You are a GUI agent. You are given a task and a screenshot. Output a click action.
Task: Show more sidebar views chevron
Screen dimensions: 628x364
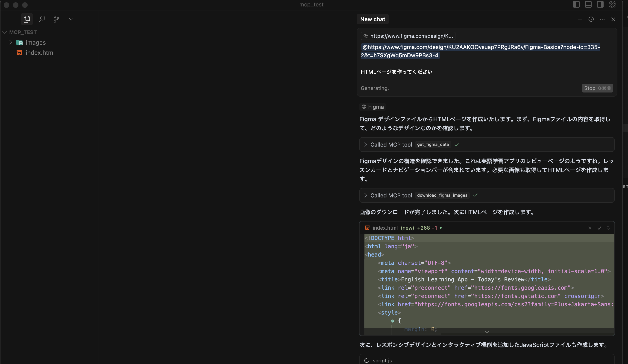pos(71,19)
